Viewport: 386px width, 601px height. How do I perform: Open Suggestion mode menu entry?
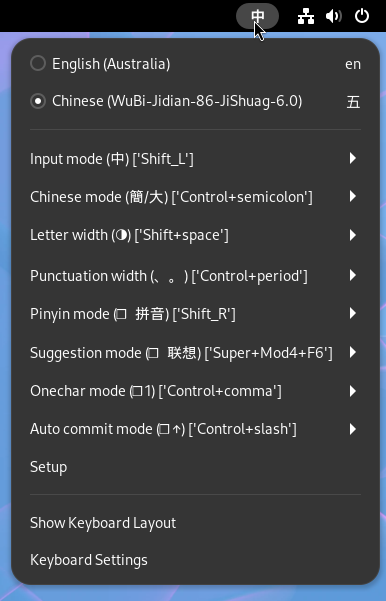coord(195,353)
